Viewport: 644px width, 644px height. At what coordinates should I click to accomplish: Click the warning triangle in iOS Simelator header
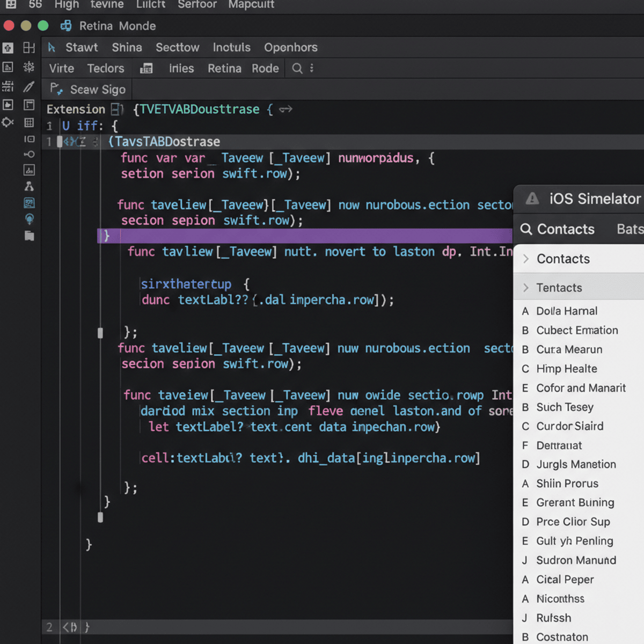click(531, 199)
